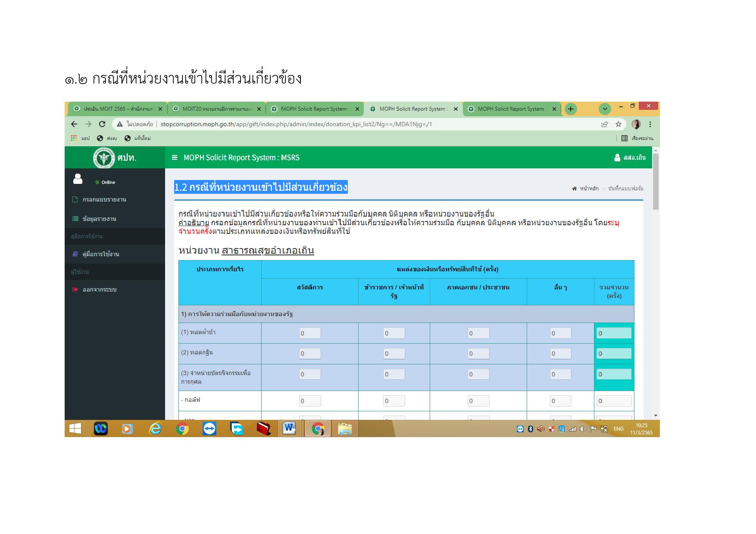Click the MOPH logo emblem in header
The image size is (756, 534).
click(104, 158)
